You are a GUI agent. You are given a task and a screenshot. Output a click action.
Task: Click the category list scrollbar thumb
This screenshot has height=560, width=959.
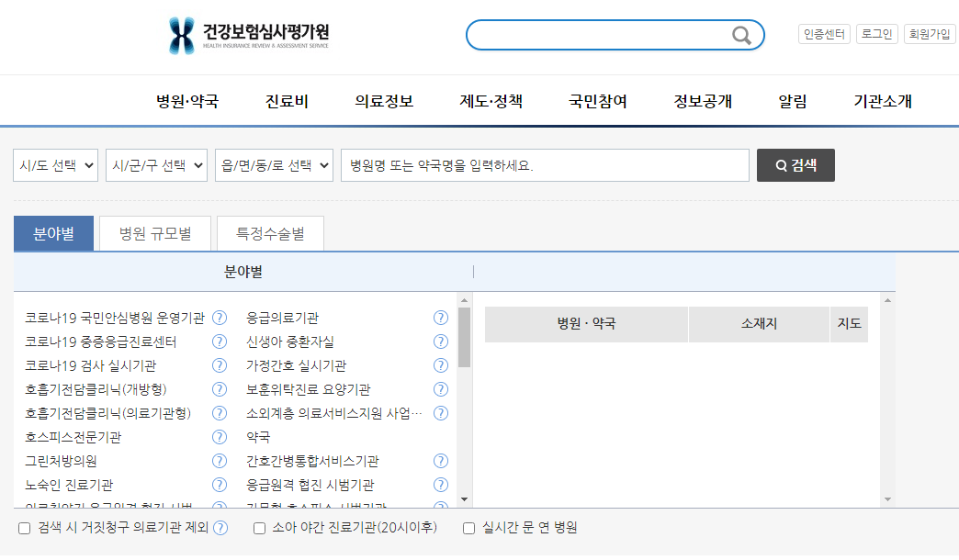[464, 337]
